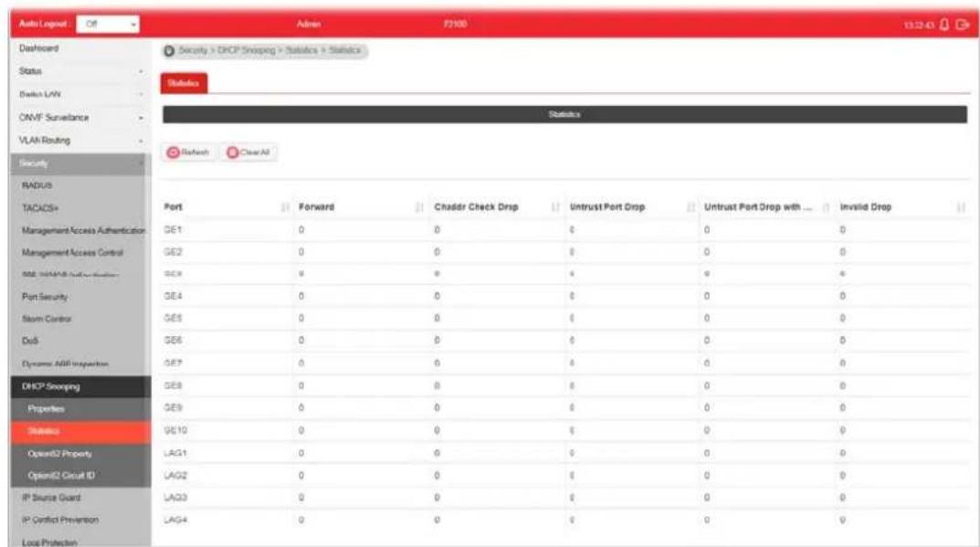Click the LAG1 port row
This screenshot has width=980, height=547.
point(565,453)
